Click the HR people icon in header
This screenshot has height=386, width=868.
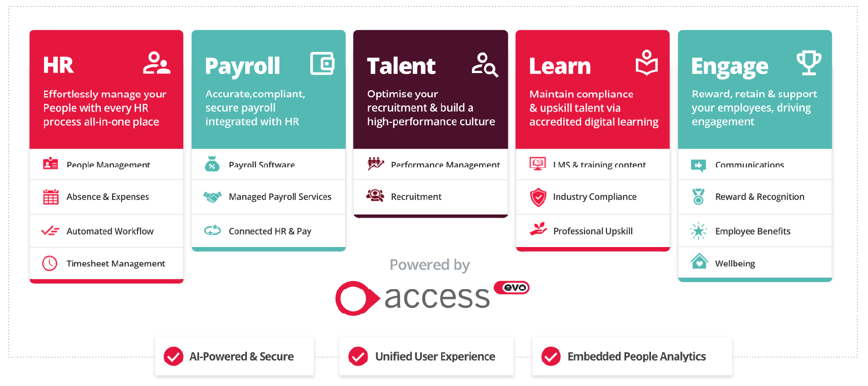point(156,63)
